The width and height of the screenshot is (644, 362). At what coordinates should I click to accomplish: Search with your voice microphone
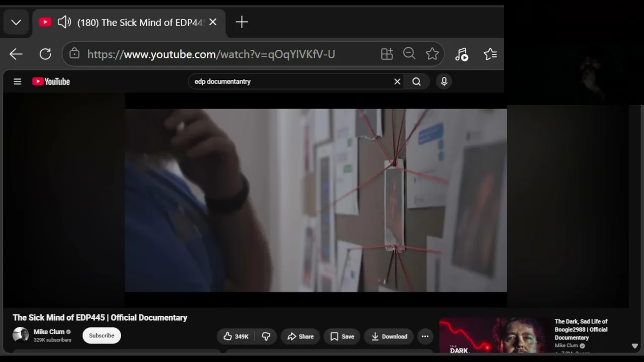pos(444,81)
